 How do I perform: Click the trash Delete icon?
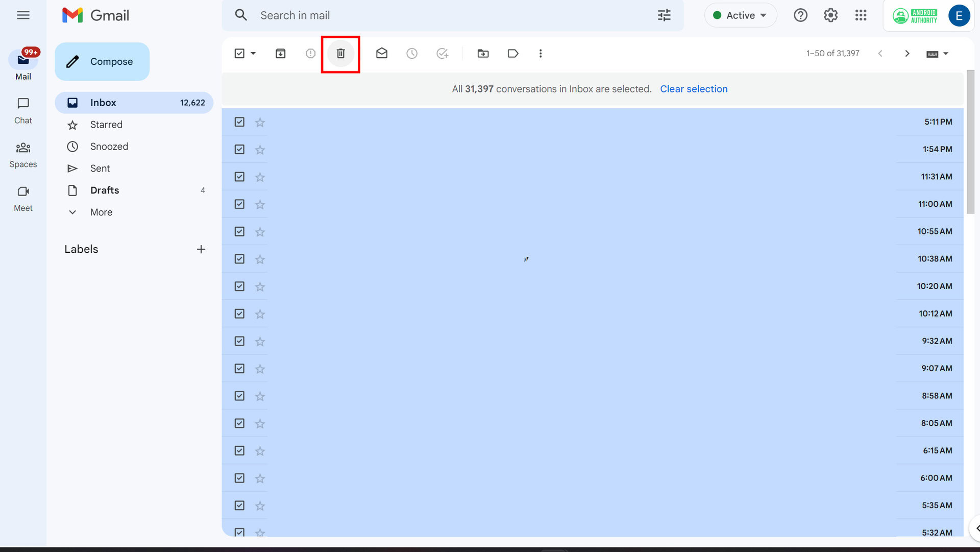[340, 54]
